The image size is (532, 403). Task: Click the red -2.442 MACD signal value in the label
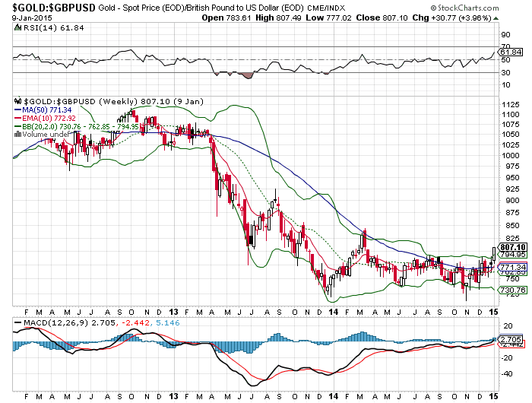coord(136,322)
